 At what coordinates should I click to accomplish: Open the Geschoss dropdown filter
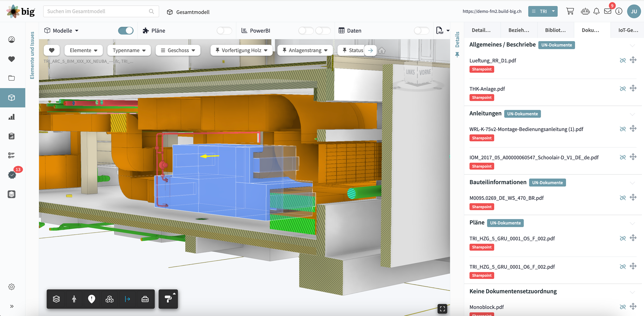point(178,50)
